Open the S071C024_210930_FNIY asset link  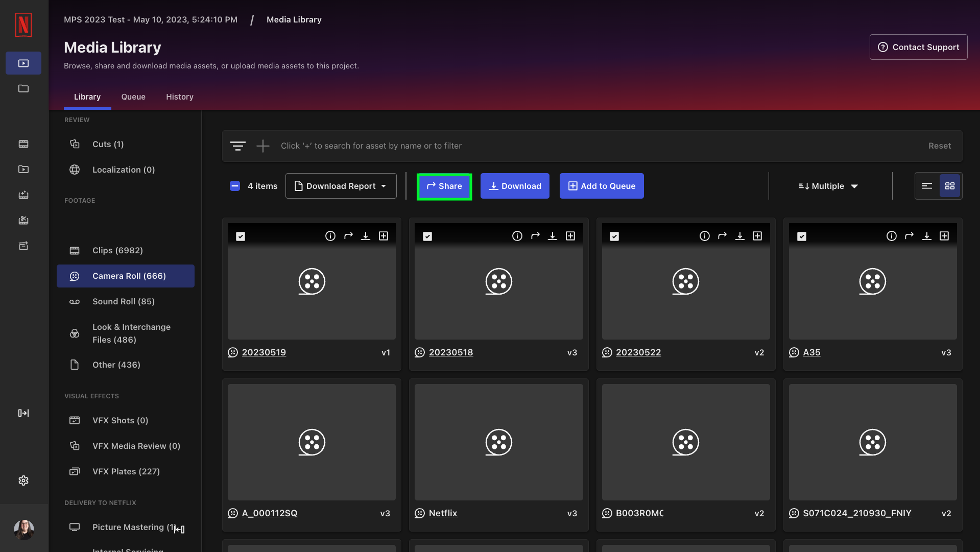click(857, 513)
